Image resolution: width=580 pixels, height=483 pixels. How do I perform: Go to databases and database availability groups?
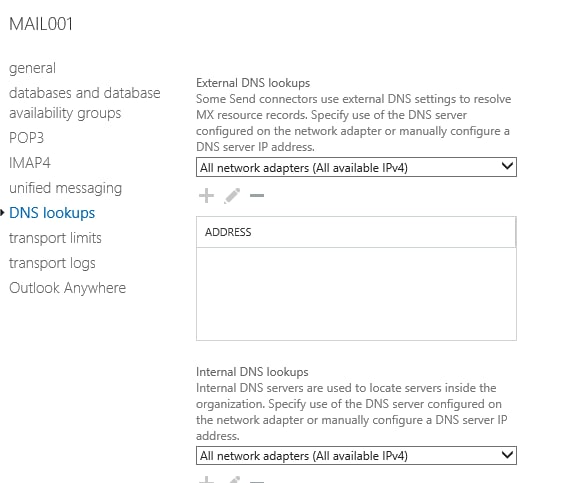[85, 103]
